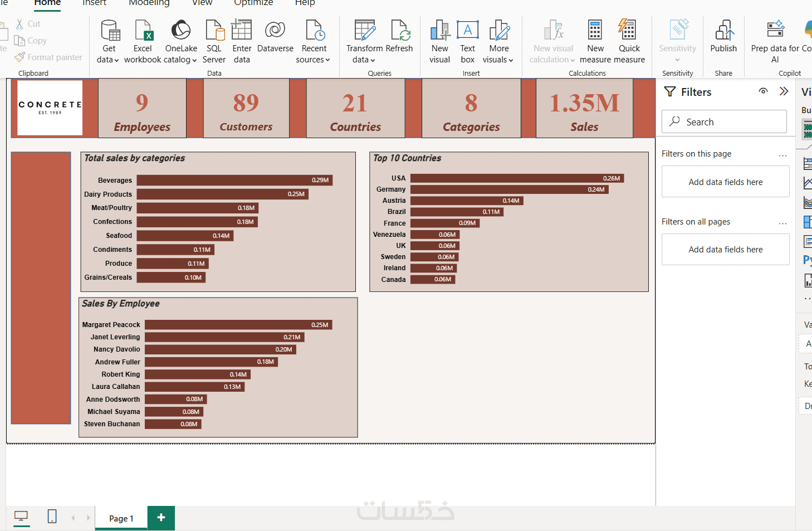Image resolution: width=812 pixels, height=531 pixels.
Task: Click the Margaret Peacock sales bar
Action: pyautogui.click(x=238, y=325)
